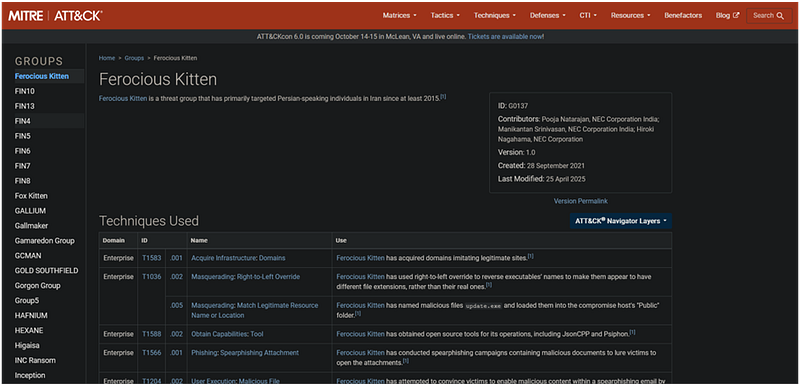
Task: Open the Defenses dropdown
Action: click(x=547, y=15)
